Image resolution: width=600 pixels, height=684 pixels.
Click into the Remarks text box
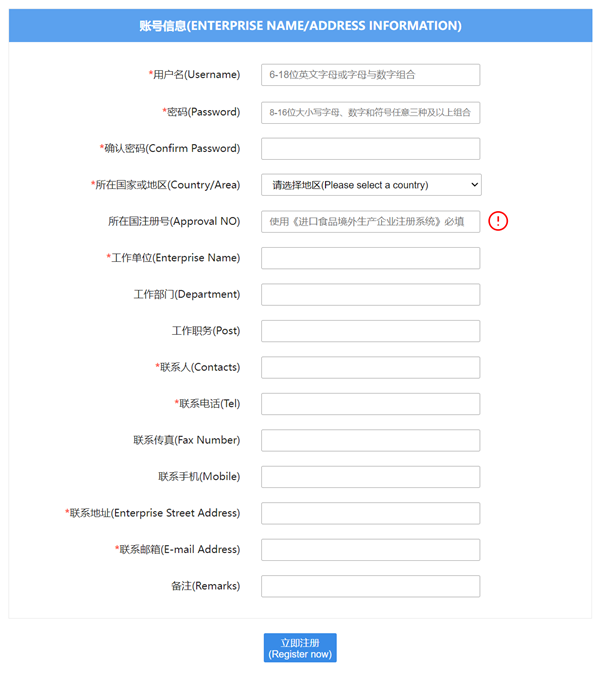click(370, 586)
